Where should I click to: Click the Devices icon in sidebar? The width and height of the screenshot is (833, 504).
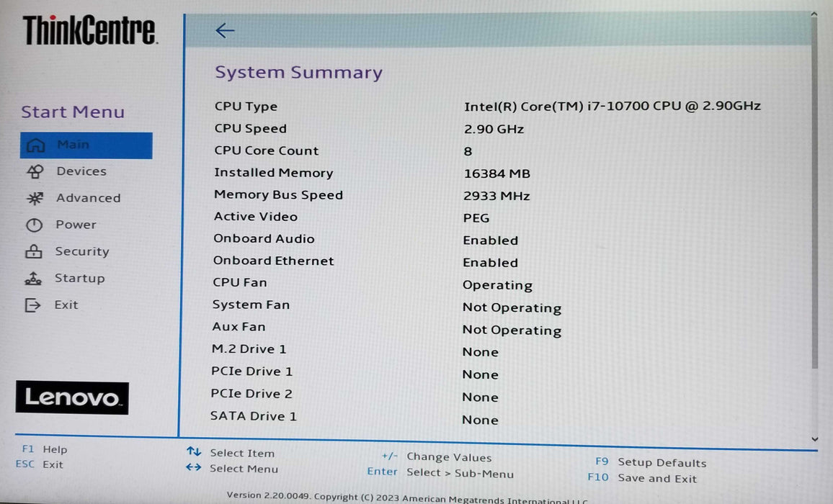(35, 171)
